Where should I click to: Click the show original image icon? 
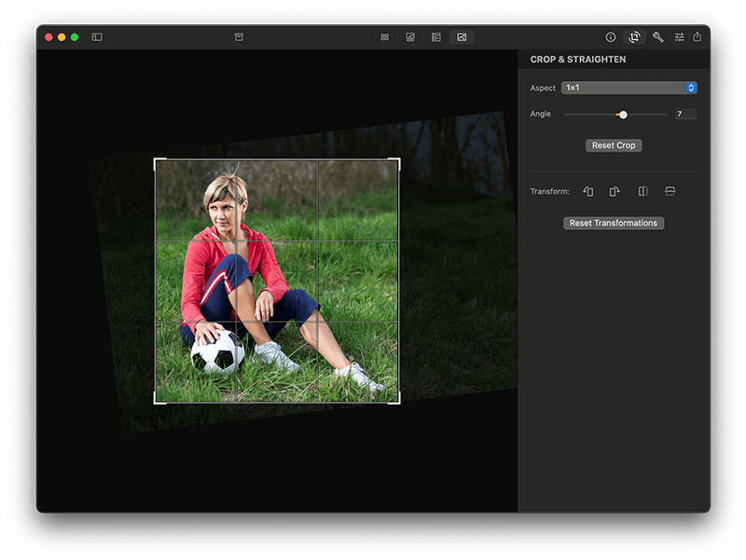click(x=462, y=37)
